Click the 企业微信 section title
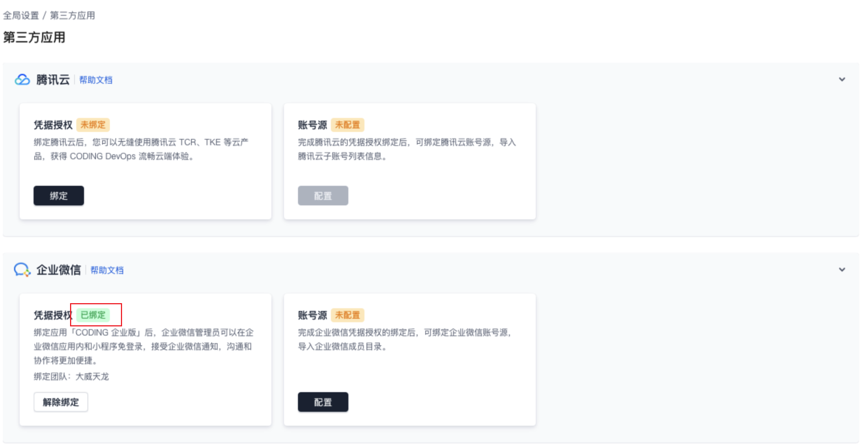868x447 pixels. pos(58,270)
